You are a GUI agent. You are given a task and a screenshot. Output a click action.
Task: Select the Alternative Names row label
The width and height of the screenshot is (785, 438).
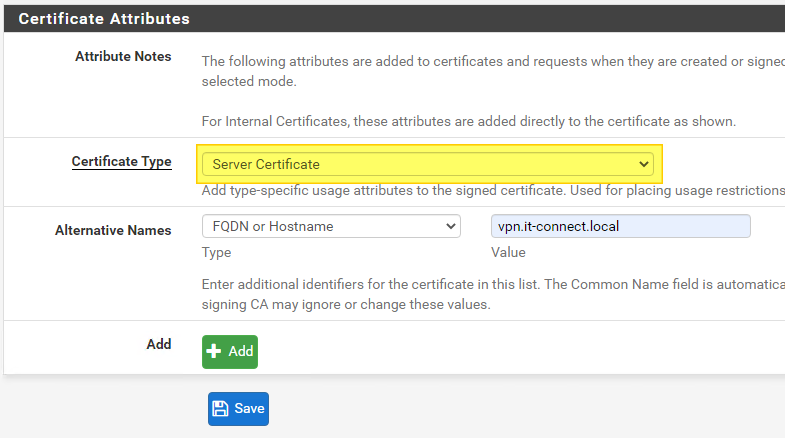113,230
